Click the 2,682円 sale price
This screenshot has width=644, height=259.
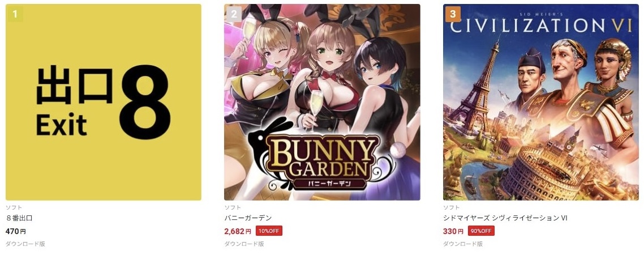(237, 231)
